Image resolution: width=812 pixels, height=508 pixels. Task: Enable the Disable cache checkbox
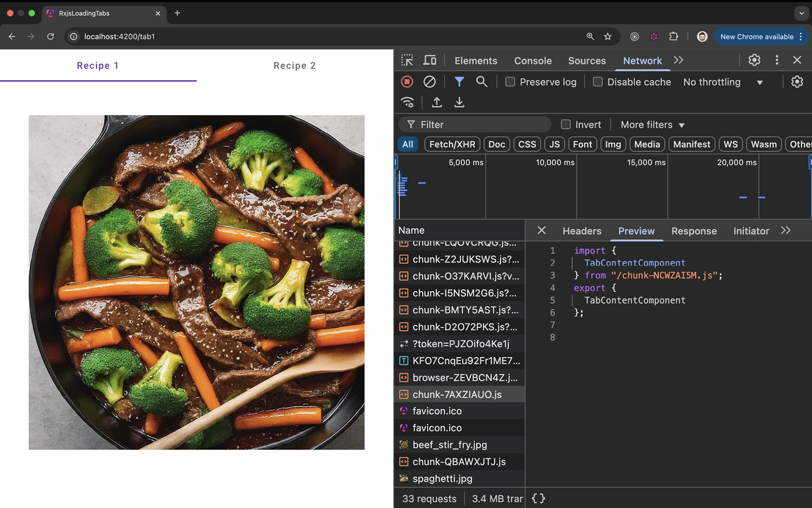pyautogui.click(x=598, y=82)
